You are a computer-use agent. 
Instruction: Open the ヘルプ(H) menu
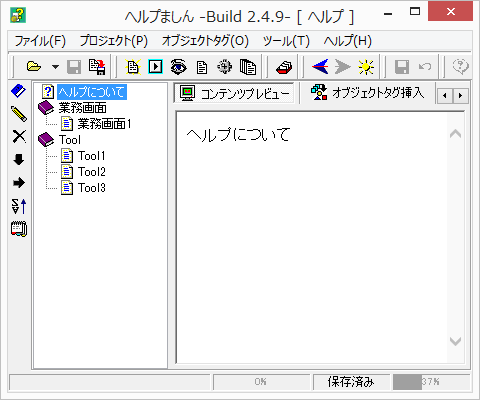pyautogui.click(x=347, y=41)
